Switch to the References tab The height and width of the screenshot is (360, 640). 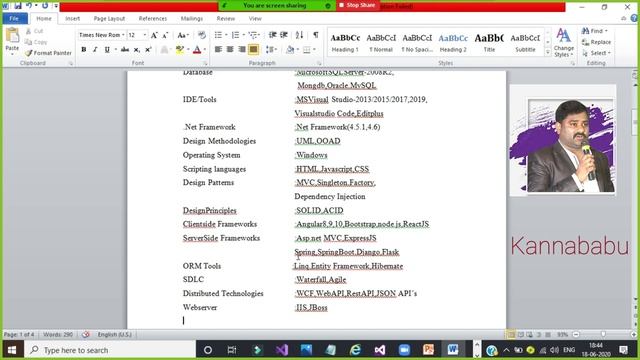click(x=153, y=19)
